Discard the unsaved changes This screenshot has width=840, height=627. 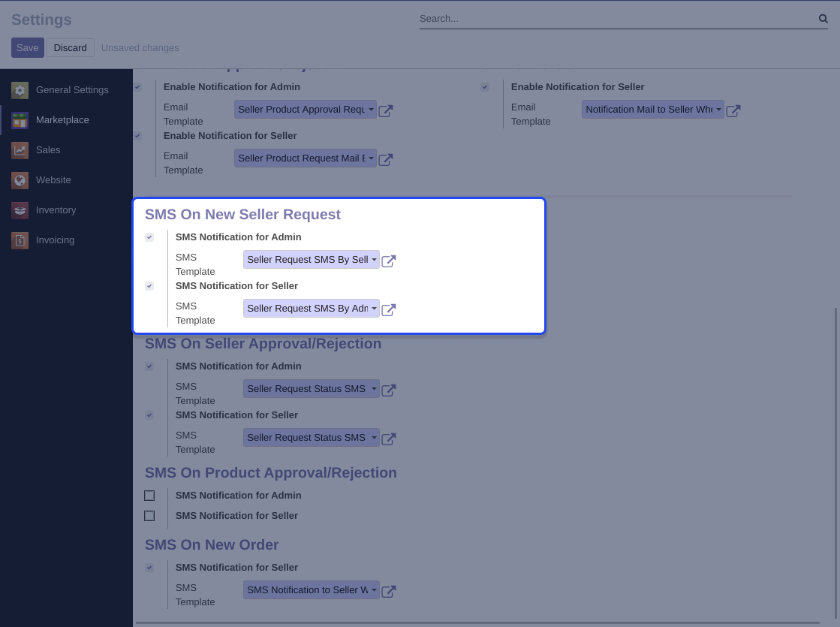(71, 48)
